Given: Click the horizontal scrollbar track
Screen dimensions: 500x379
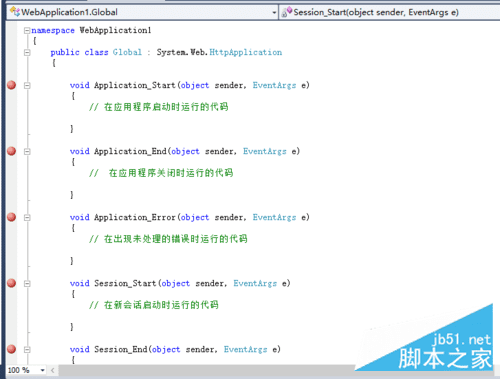Looking at the screenshot, I should pyautogui.click(x=207, y=370).
